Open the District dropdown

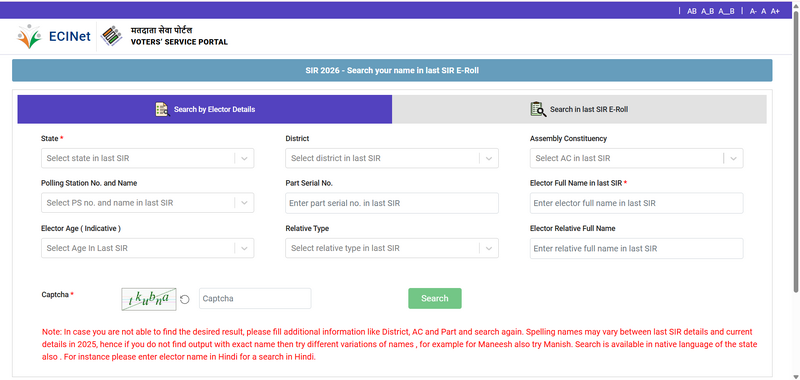pos(392,158)
